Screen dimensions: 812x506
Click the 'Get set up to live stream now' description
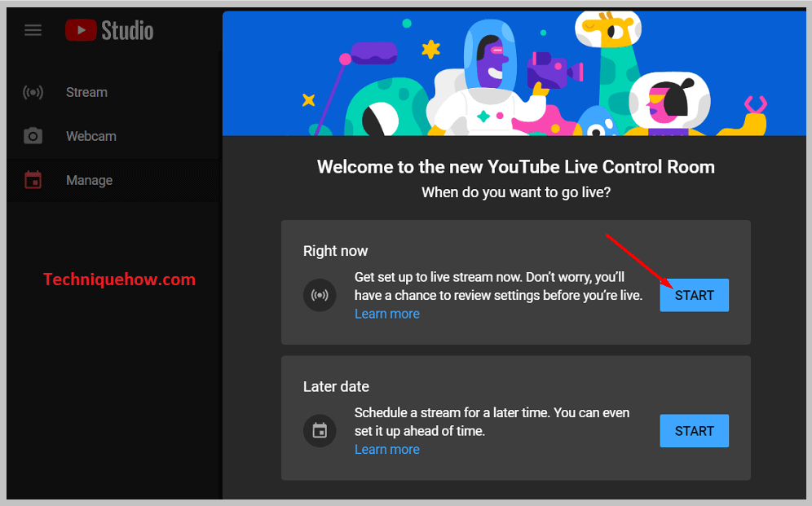[498, 286]
